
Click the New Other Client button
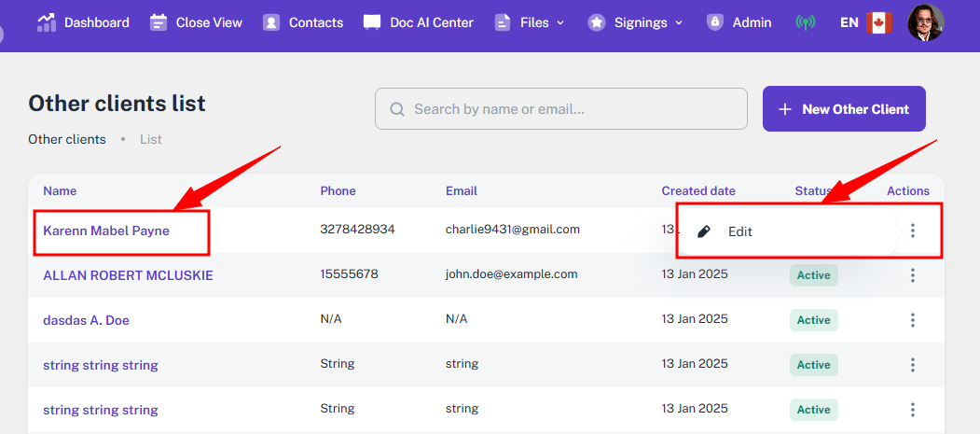click(843, 109)
